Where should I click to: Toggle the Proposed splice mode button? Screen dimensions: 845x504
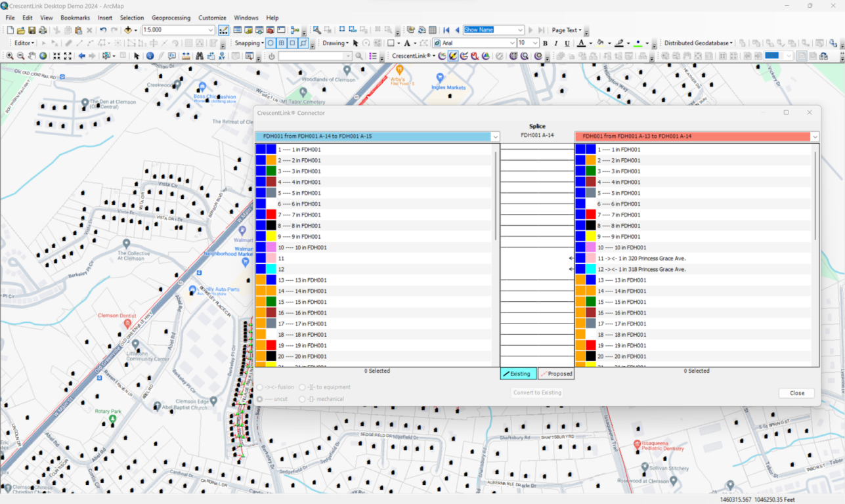pos(555,373)
